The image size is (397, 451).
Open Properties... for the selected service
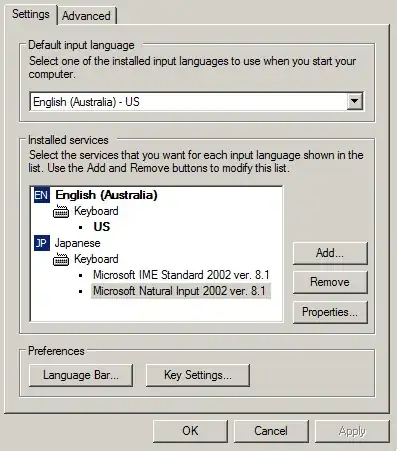click(x=330, y=312)
